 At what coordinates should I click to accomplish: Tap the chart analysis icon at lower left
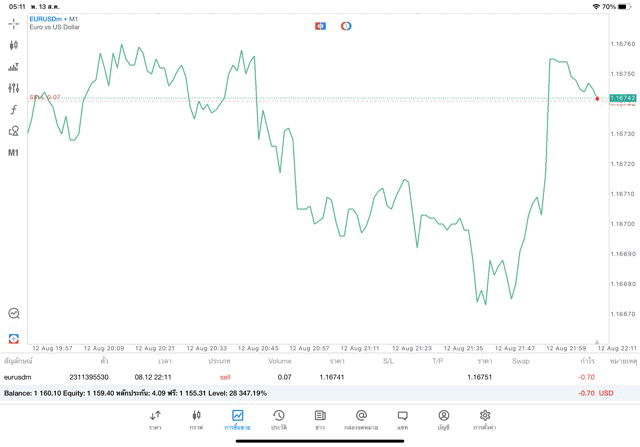click(x=13, y=314)
